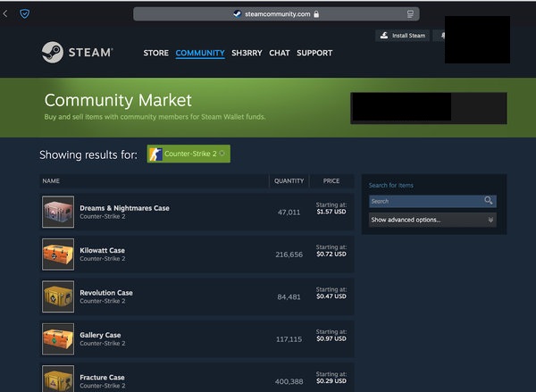
Task: Expand Show advanced options
Action: 432,220
